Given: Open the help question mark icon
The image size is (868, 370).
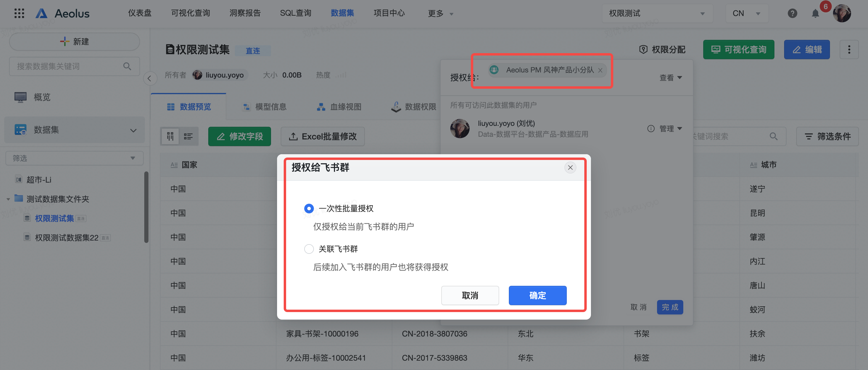Looking at the screenshot, I should [792, 14].
